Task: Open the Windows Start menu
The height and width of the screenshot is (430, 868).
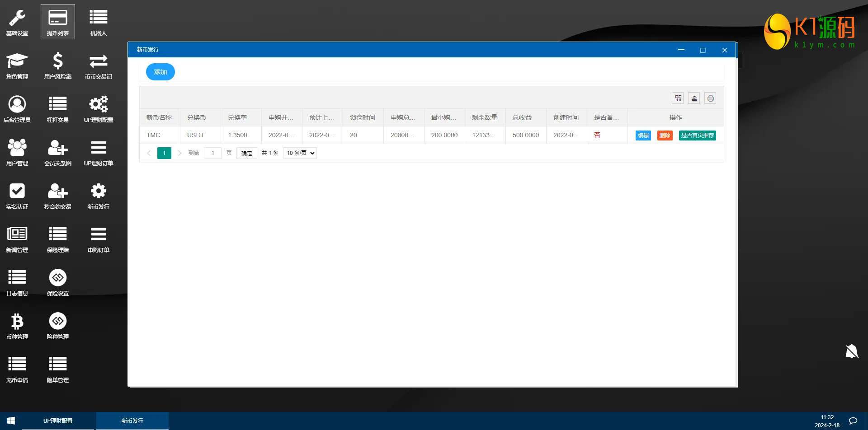Action: coord(11,421)
